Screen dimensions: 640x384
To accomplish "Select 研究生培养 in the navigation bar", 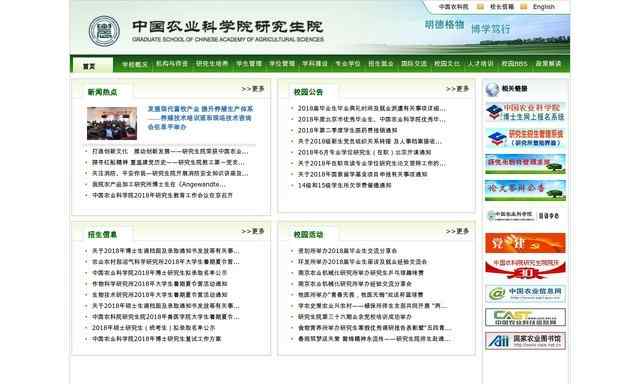I will click(x=212, y=64).
